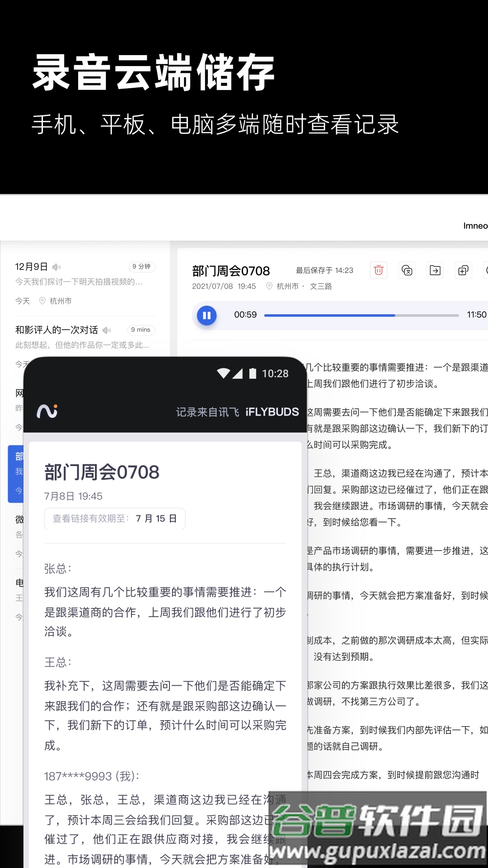Click the total duration 11:50
Screen dimensions: 488x868
click(x=477, y=315)
